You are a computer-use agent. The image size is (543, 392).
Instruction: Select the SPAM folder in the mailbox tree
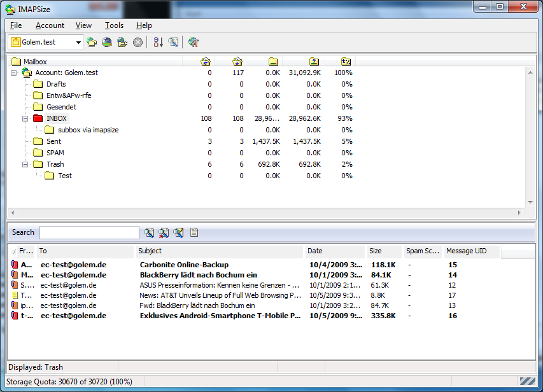pyautogui.click(x=55, y=153)
